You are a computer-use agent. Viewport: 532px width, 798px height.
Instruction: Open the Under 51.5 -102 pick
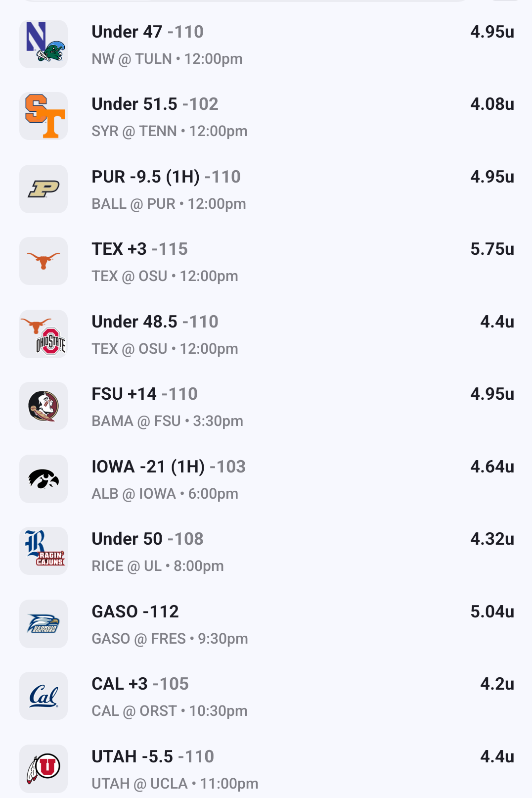pyautogui.click(x=155, y=104)
